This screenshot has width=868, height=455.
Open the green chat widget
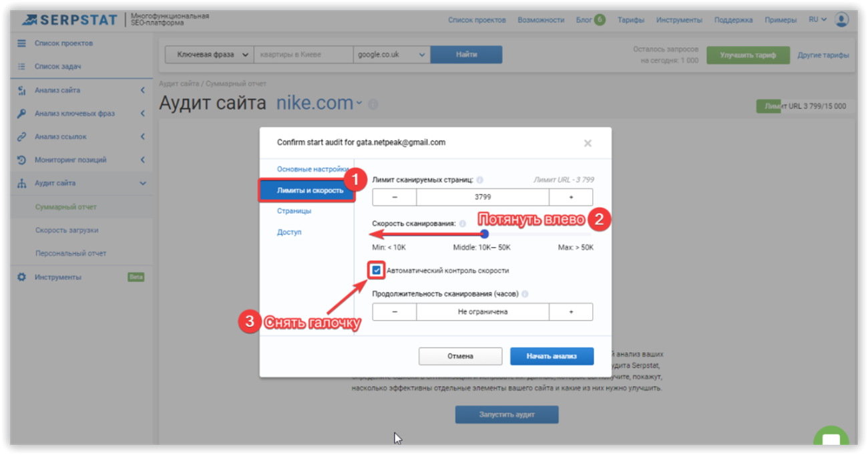coord(831,438)
